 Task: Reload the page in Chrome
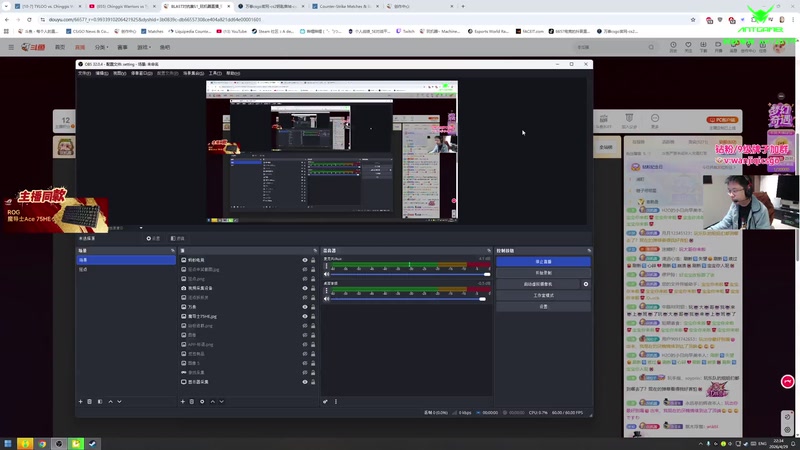tap(29, 19)
